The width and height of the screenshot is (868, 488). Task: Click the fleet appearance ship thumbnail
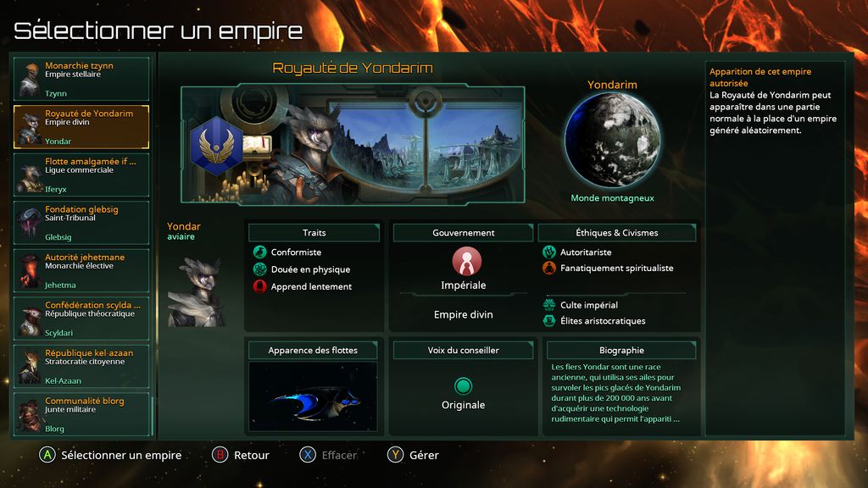(x=313, y=396)
